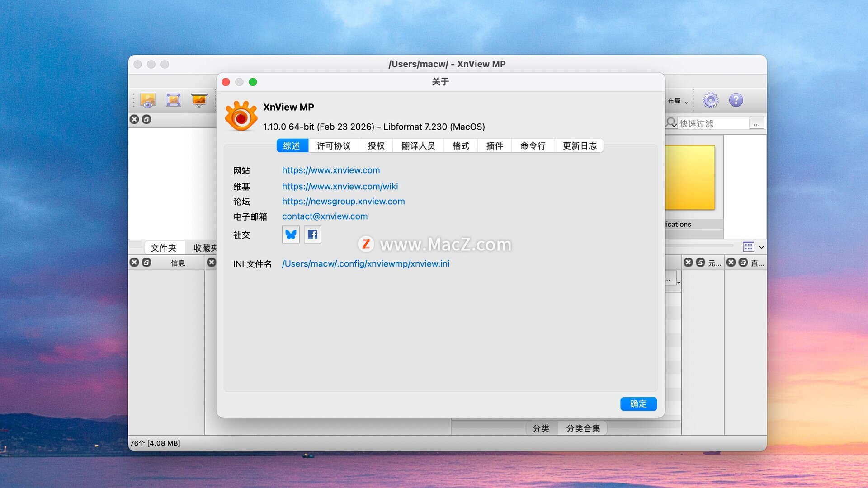Open the Facebook social link icon

[312, 235]
